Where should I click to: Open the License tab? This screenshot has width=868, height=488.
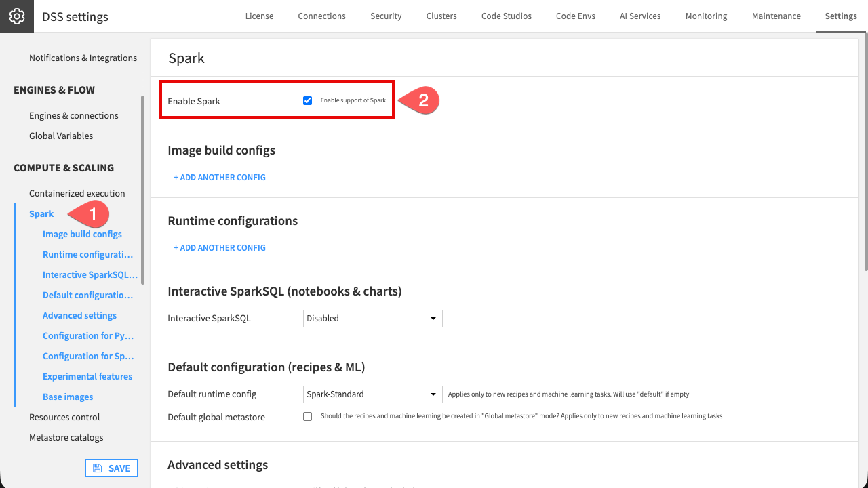click(260, 16)
